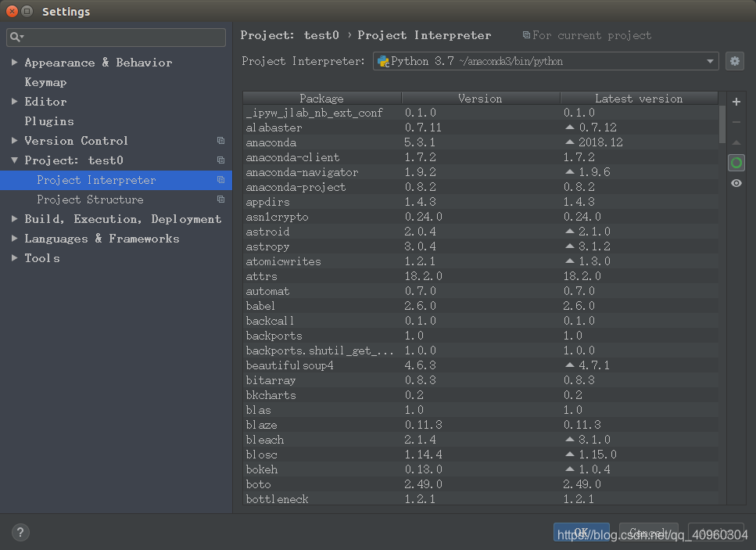Click the Cancel button

(648, 532)
